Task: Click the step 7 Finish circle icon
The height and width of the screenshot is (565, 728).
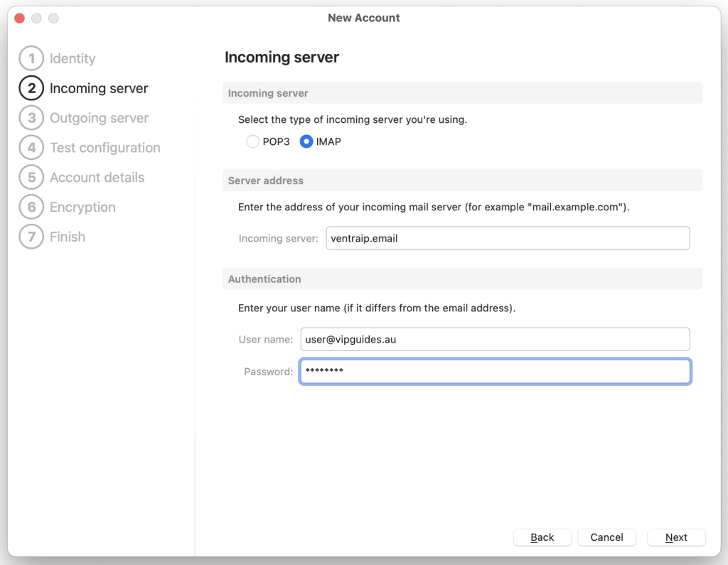Action: point(31,237)
